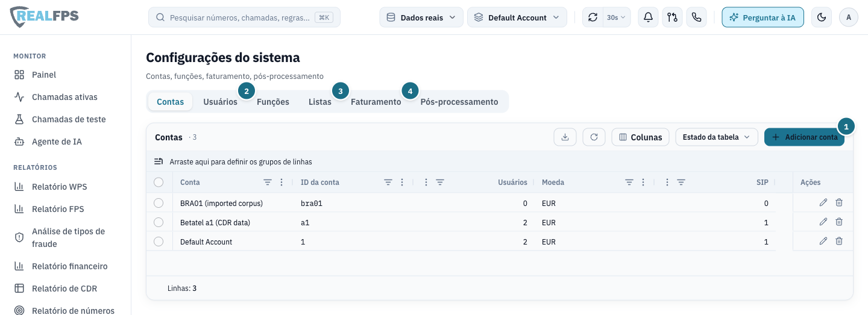
Task: Focus the search numbers and calls field
Action: pyautogui.click(x=244, y=17)
